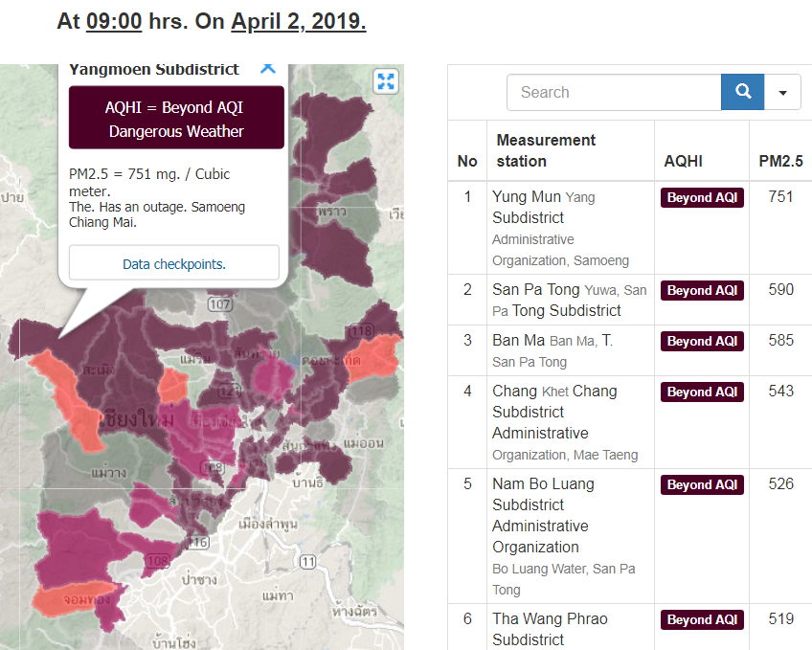Click inside the Search input field
Image resolution: width=812 pixels, height=650 pixels.
[x=614, y=92]
